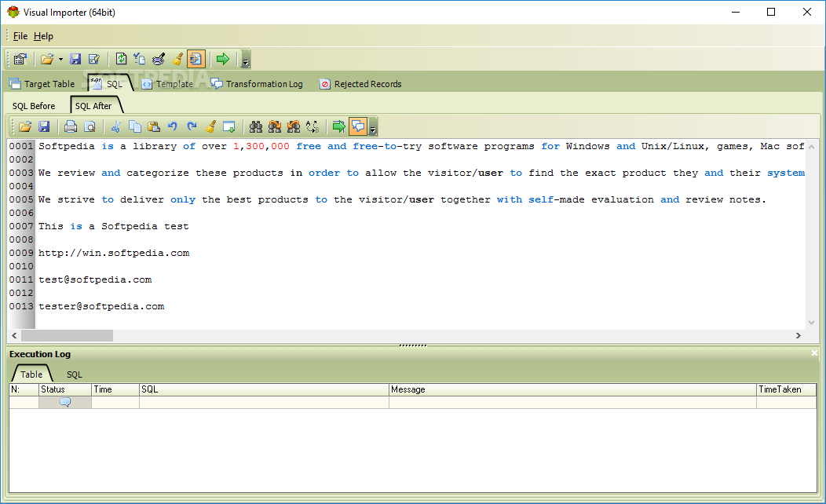Open the main toolbar options dropdown
Viewport: 826px width, 504px height.
point(246,60)
